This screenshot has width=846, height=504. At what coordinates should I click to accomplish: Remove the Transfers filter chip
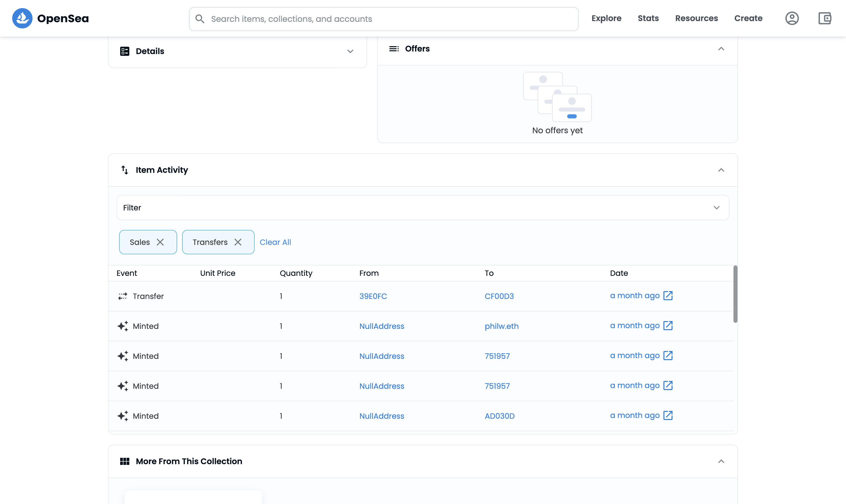coord(238,242)
